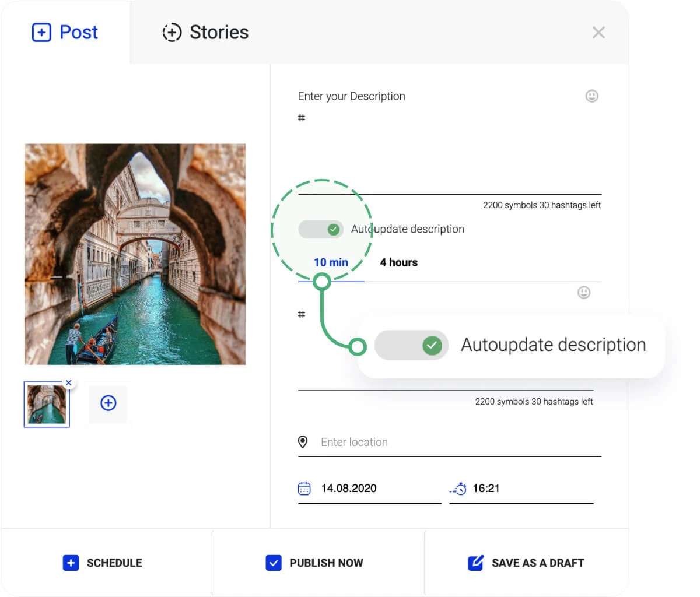Edit the date 14.08.2020

[x=349, y=489]
